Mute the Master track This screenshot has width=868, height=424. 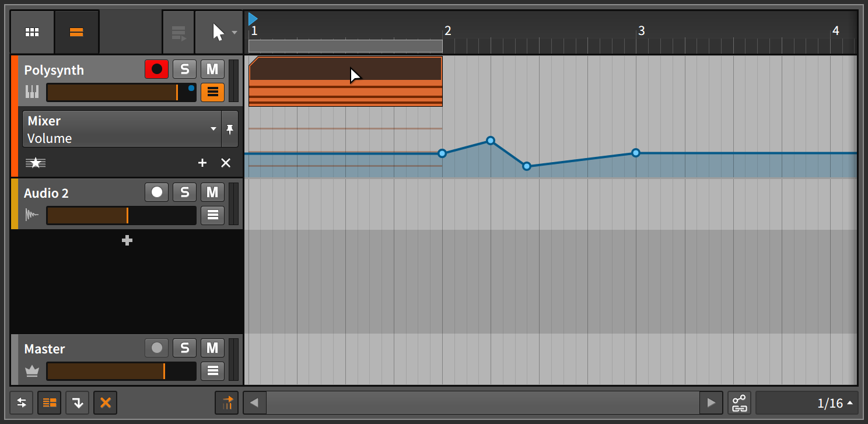[x=212, y=348]
